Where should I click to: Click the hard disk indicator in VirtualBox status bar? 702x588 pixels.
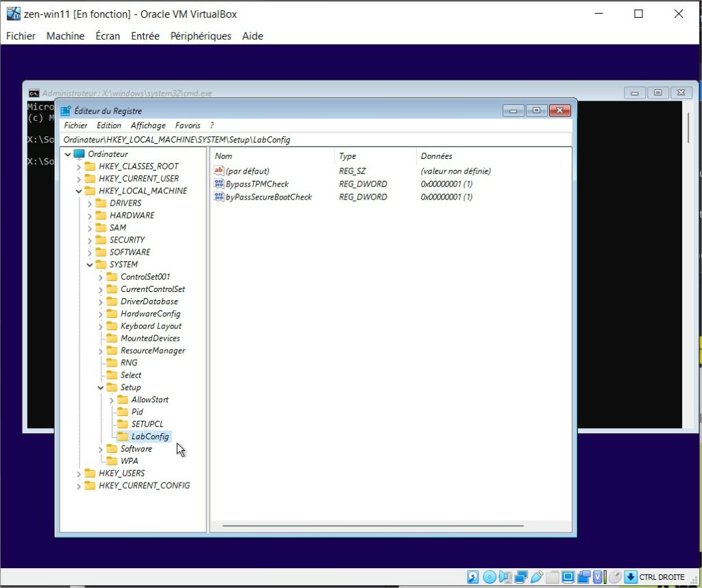point(473,577)
